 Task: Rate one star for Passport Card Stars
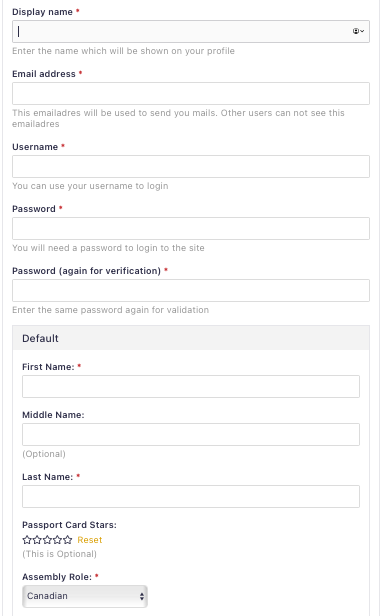pos(27,540)
